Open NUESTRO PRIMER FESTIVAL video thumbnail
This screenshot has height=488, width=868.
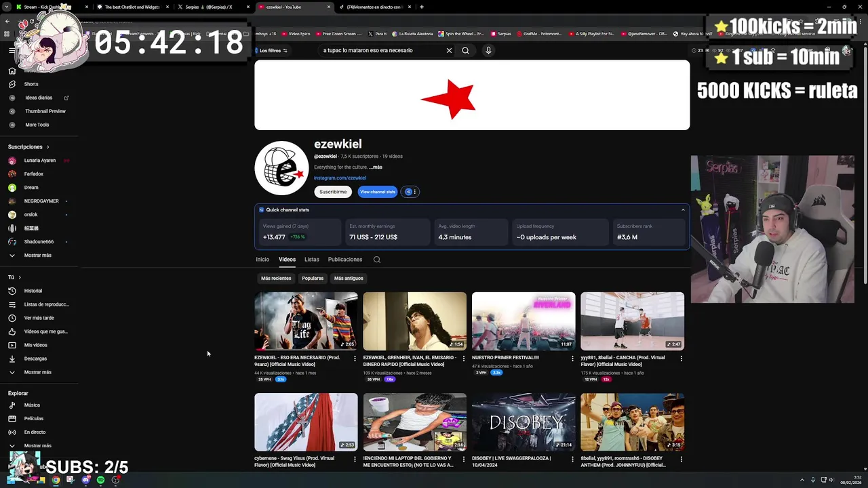pos(524,321)
